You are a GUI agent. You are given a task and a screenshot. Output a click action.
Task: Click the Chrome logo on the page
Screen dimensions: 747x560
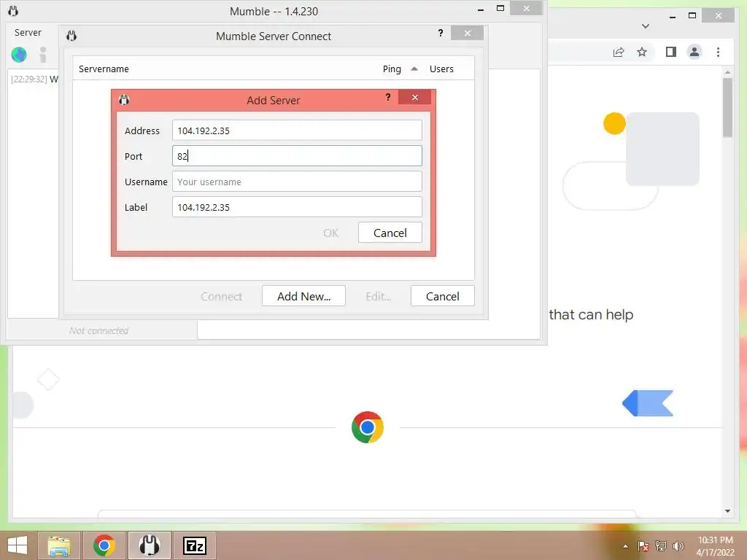coord(368,427)
